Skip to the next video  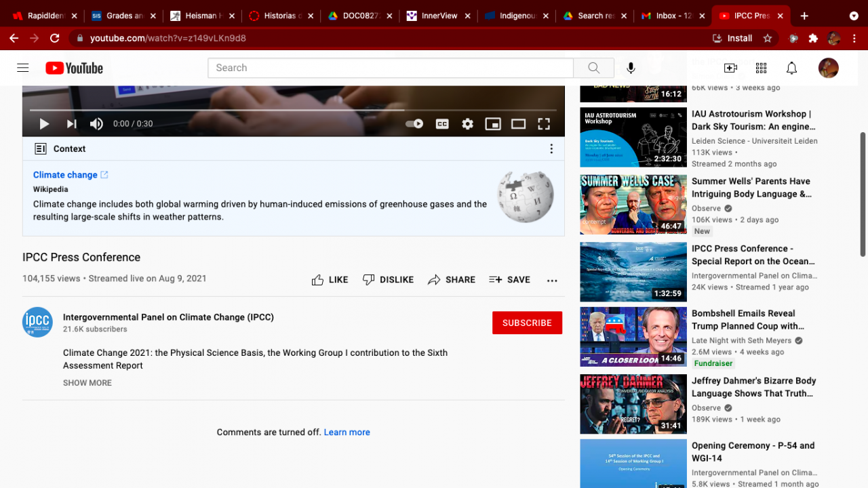[71, 124]
